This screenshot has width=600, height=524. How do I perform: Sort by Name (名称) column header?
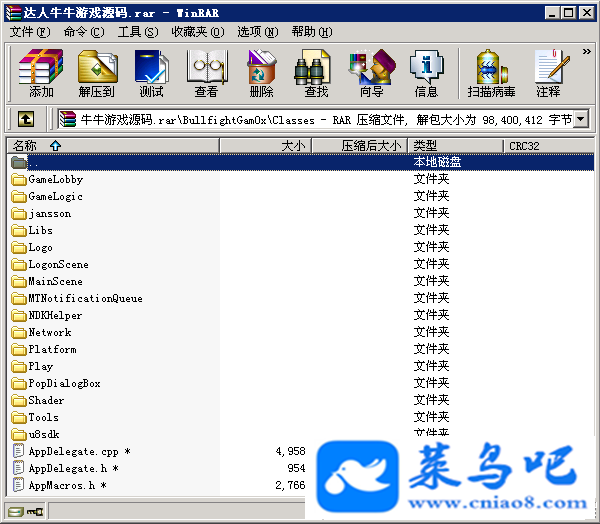pos(113,146)
